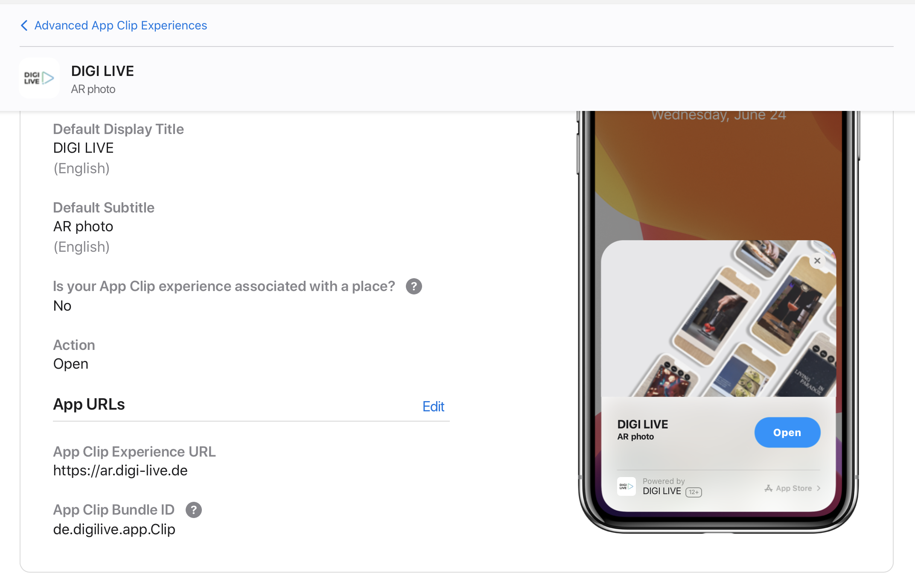
Task: Select the App Clip Experience URL text
Action: coord(120,470)
